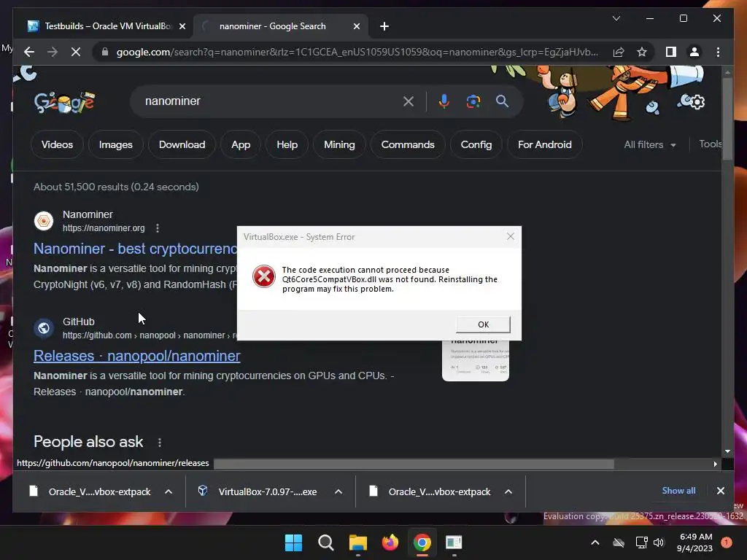Screen dimensions: 747x560
Task: Close the VirtualBox.exe System Error dialog
Action: point(510,237)
